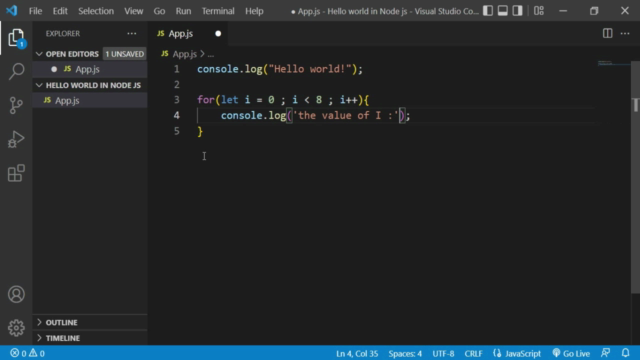Viewport: 640px width, 360px height.
Task: Open the Manage gear menu
Action: 16,328
